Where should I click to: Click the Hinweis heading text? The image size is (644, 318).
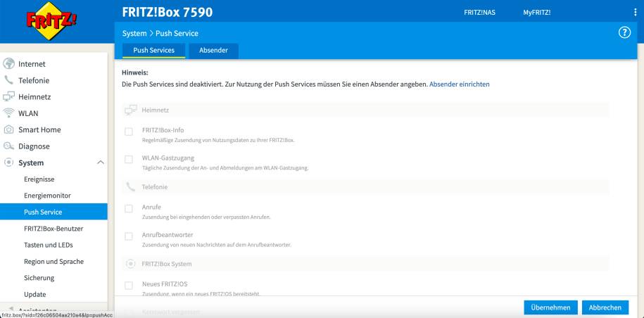pos(135,72)
